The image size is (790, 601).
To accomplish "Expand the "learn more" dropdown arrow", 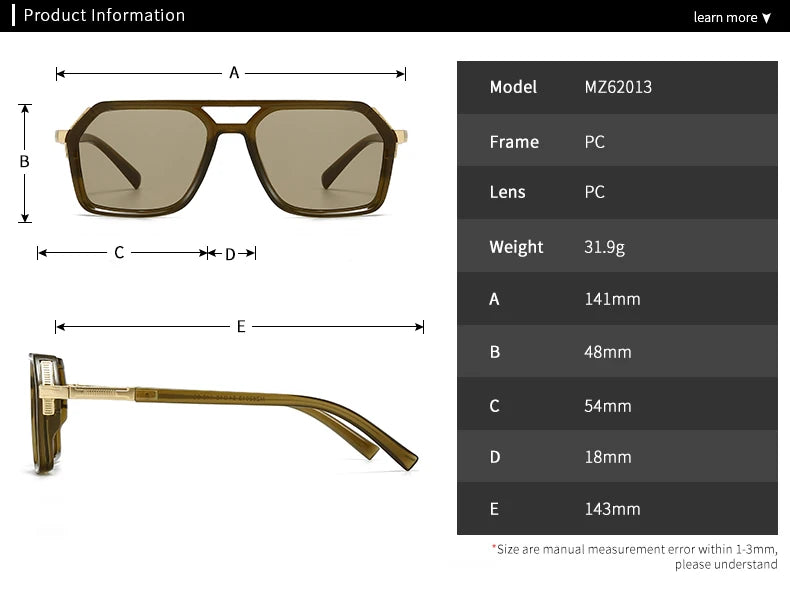I will click(x=766, y=18).
